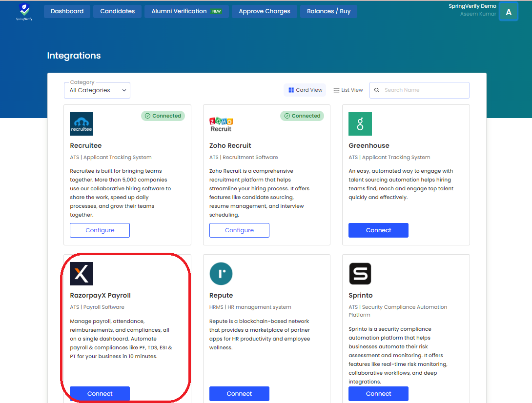Click the Zoho Recruit logo
Screen dimensions: 532x403
pos(221,124)
